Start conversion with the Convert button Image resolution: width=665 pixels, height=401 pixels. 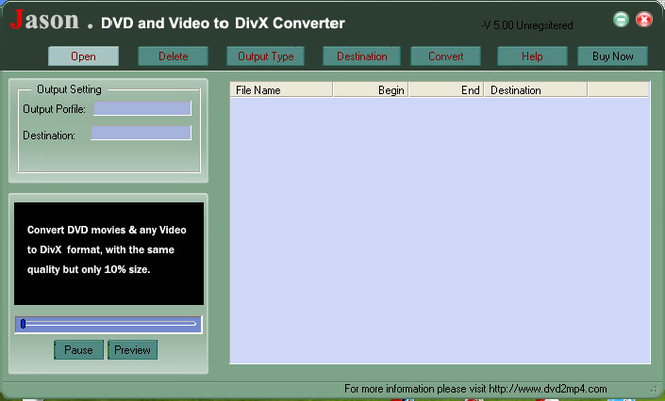[445, 56]
